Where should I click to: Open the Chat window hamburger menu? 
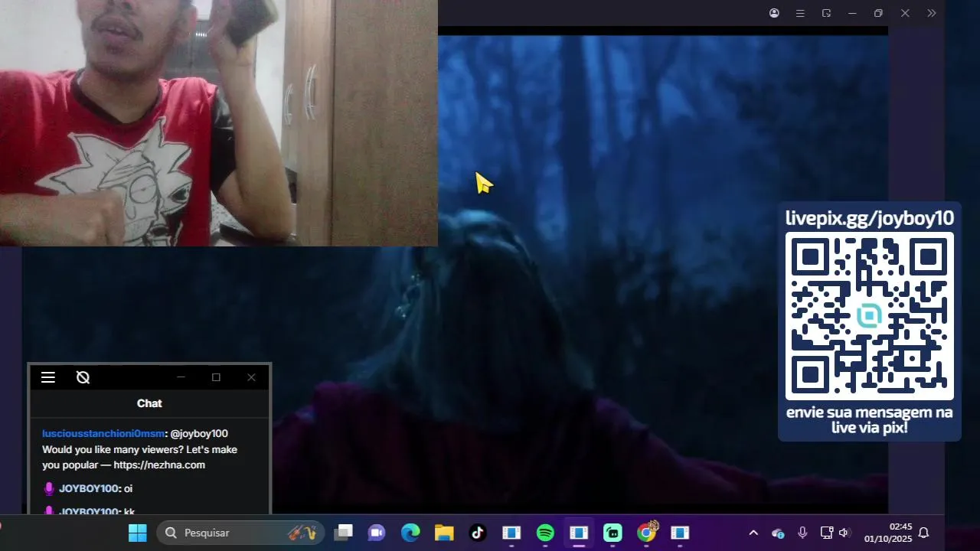[x=48, y=377]
